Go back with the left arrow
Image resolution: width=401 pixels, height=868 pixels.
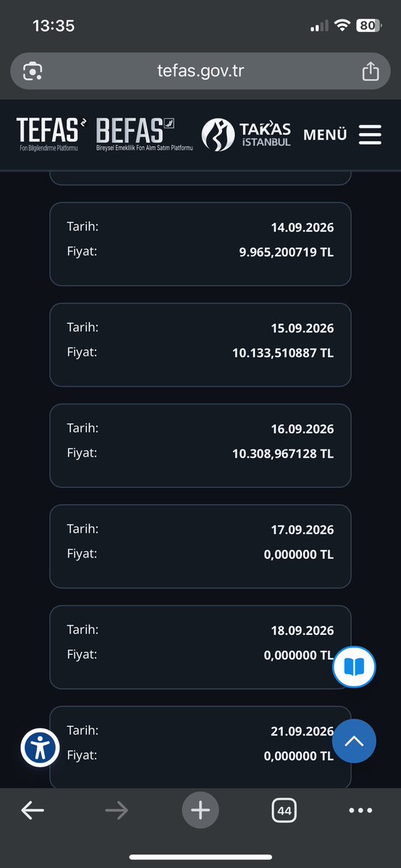tap(33, 810)
